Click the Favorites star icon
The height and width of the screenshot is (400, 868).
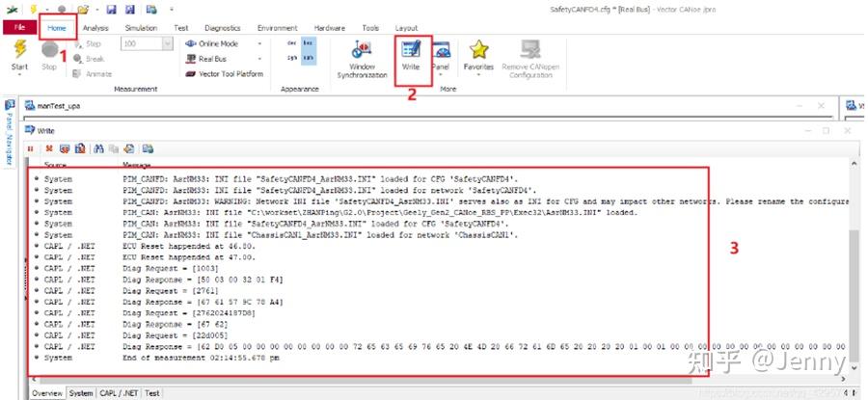coord(478,51)
